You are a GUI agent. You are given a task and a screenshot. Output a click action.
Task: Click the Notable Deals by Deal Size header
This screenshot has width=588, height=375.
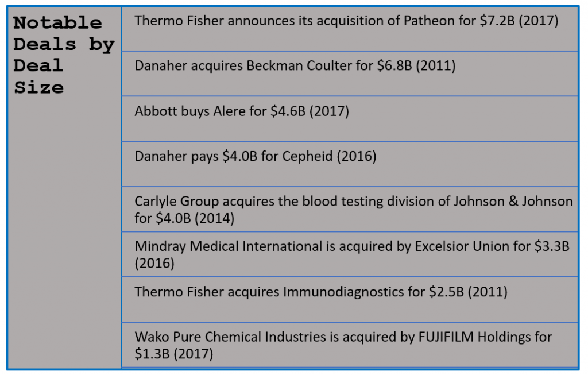click(64, 55)
